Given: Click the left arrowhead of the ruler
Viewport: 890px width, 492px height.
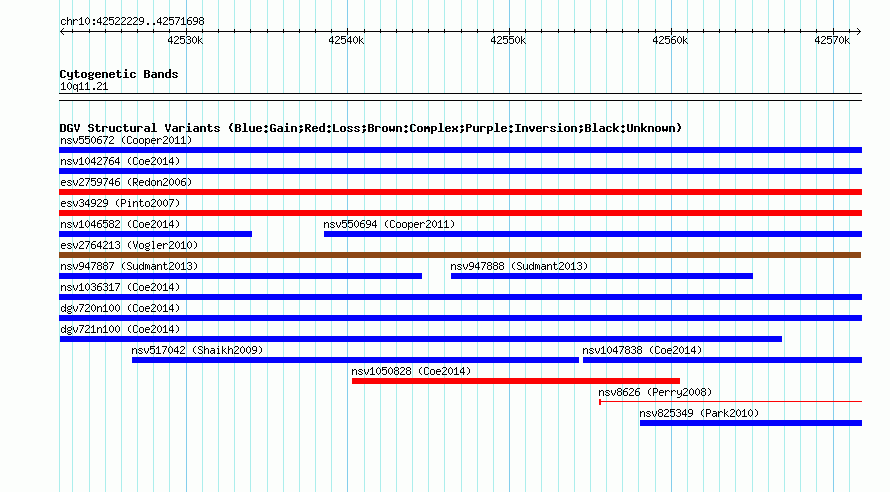Looking at the screenshot, I should (x=62, y=32).
